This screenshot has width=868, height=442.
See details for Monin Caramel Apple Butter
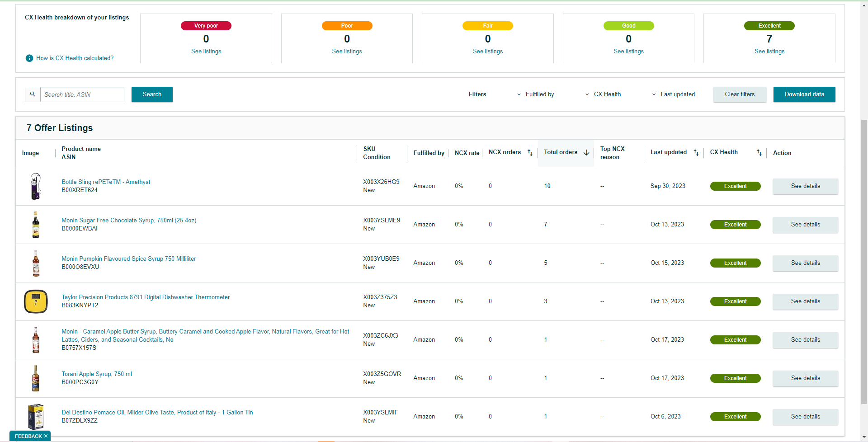click(x=806, y=340)
